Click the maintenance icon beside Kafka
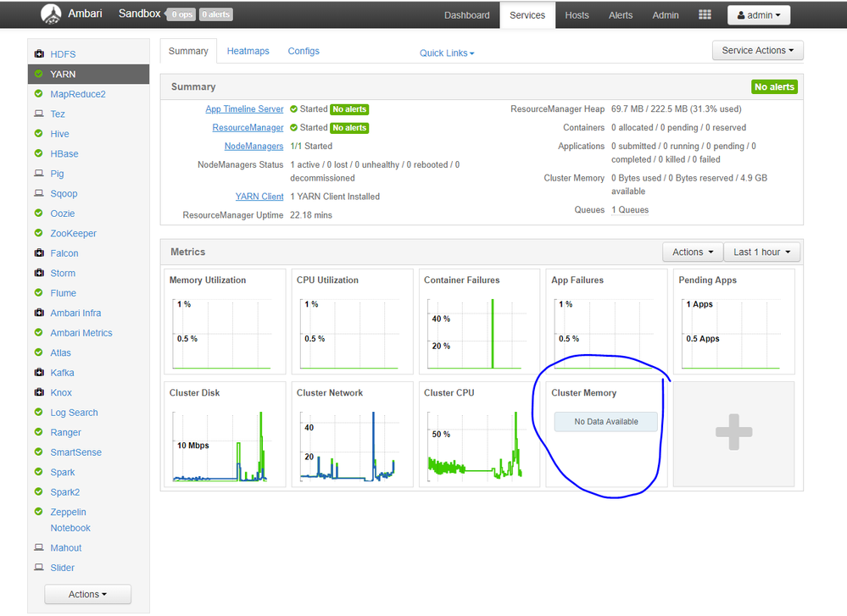This screenshot has height=616, width=847. point(39,372)
